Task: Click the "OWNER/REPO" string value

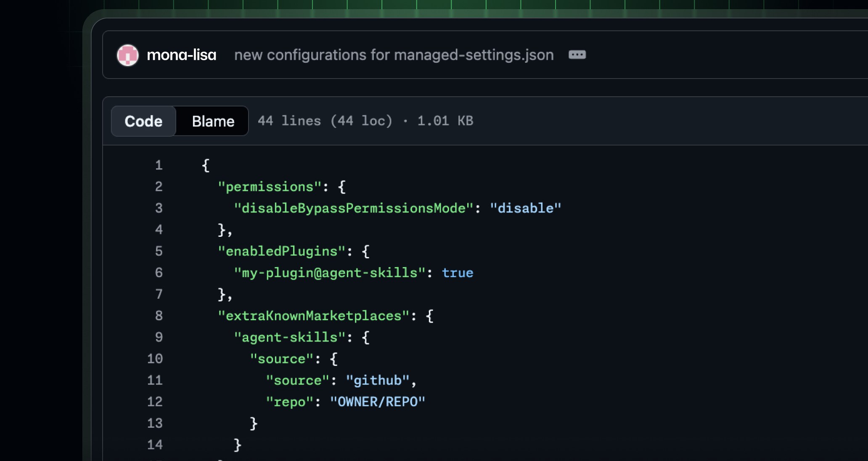Action: pos(378,402)
